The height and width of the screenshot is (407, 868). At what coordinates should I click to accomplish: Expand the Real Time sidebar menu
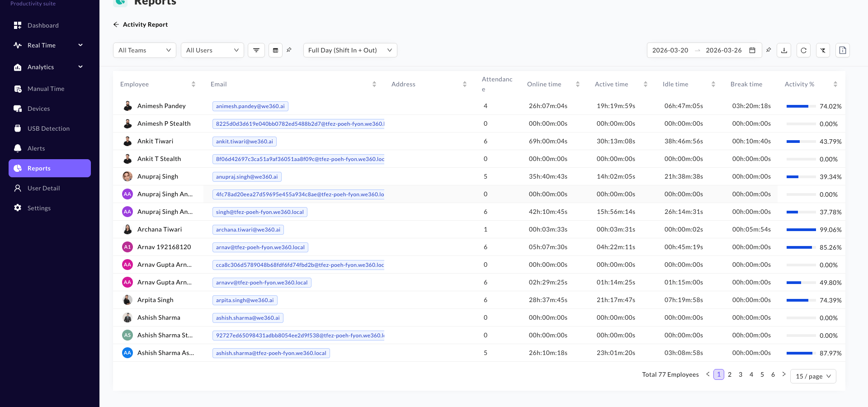[x=50, y=45]
